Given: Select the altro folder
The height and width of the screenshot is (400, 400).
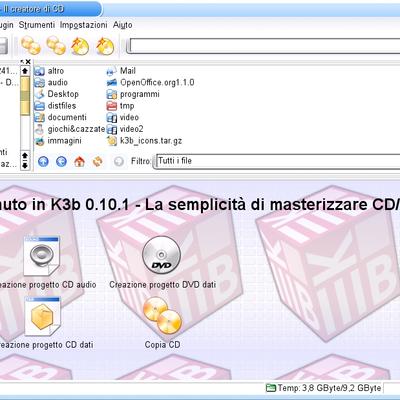Looking at the screenshot, I should (x=49, y=71).
